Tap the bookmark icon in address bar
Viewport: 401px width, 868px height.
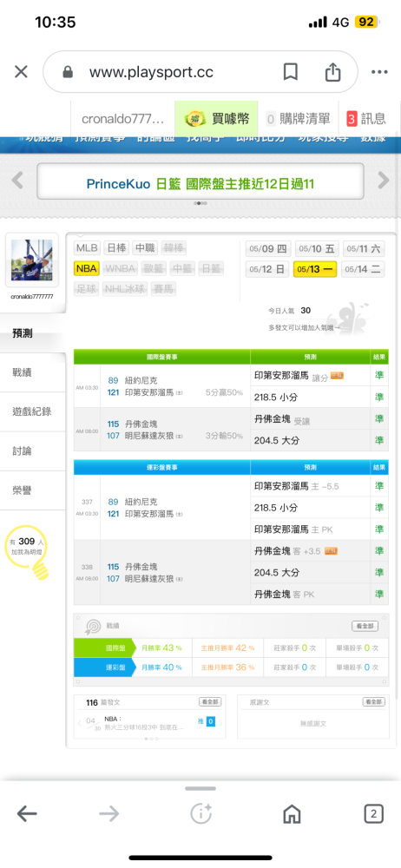[x=290, y=72]
